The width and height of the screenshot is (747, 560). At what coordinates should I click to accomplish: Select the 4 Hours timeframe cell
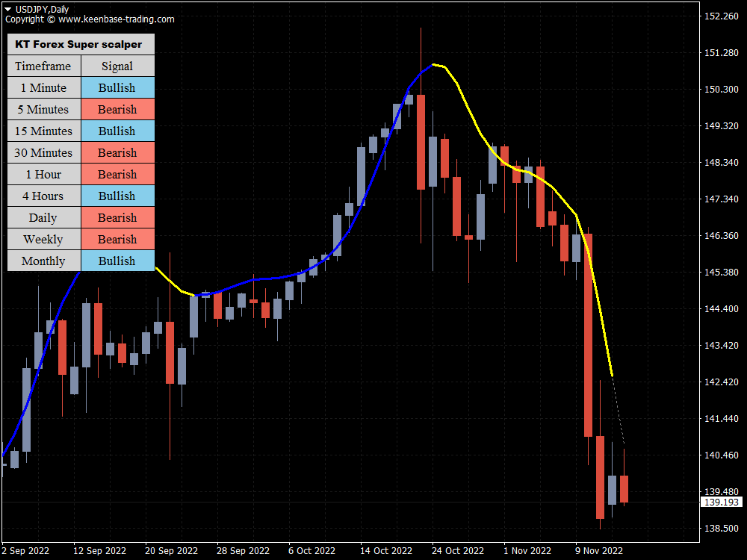tap(44, 196)
